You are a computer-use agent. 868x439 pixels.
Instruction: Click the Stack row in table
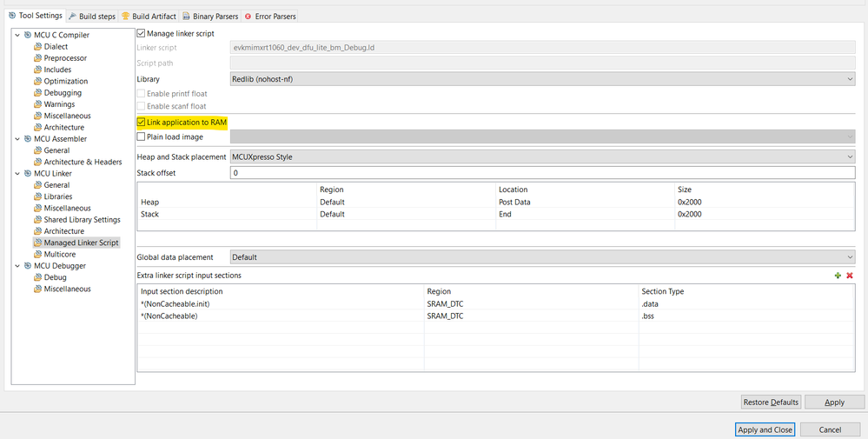click(495, 214)
